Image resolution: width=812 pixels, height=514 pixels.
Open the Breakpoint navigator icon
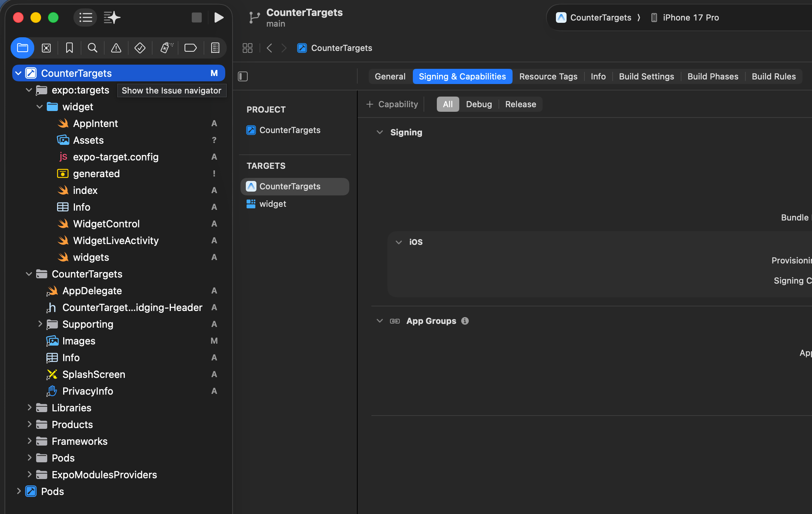coord(190,48)
